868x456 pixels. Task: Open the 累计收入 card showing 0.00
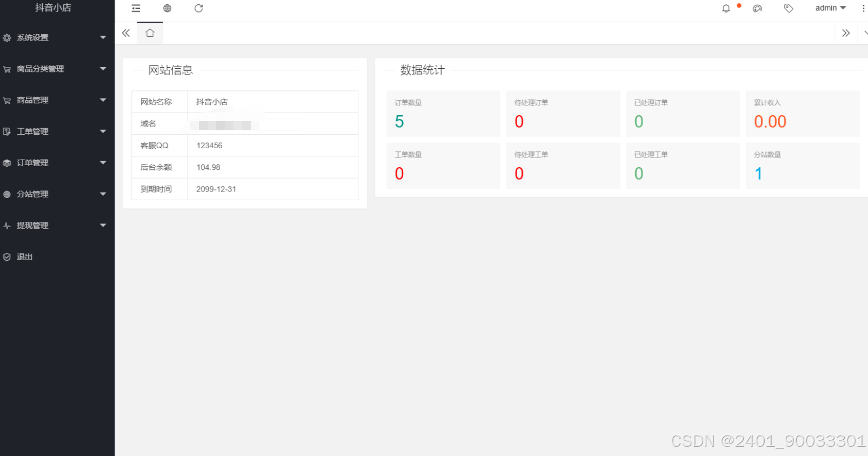(x=803, y=114)
